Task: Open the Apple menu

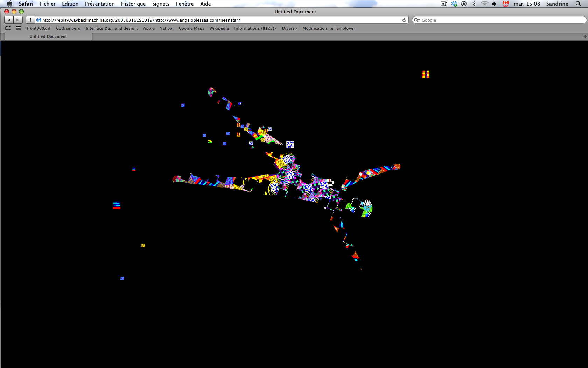Action: 9,4
